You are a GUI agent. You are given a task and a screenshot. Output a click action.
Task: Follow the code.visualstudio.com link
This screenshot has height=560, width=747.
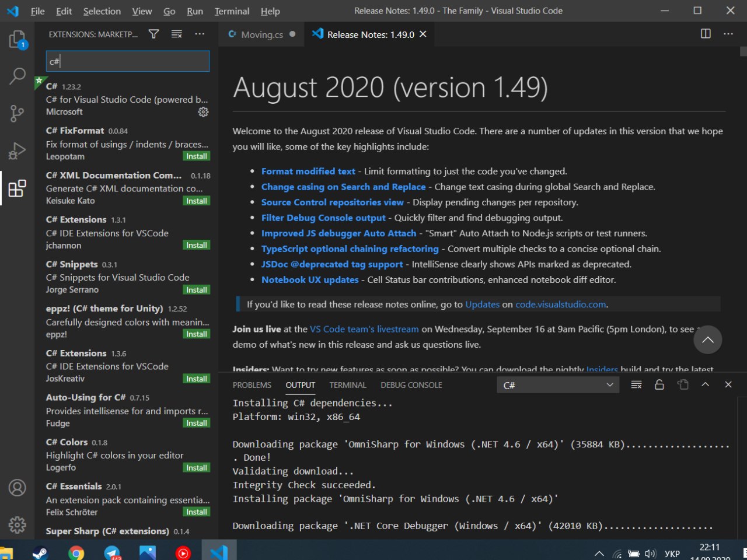561,304
